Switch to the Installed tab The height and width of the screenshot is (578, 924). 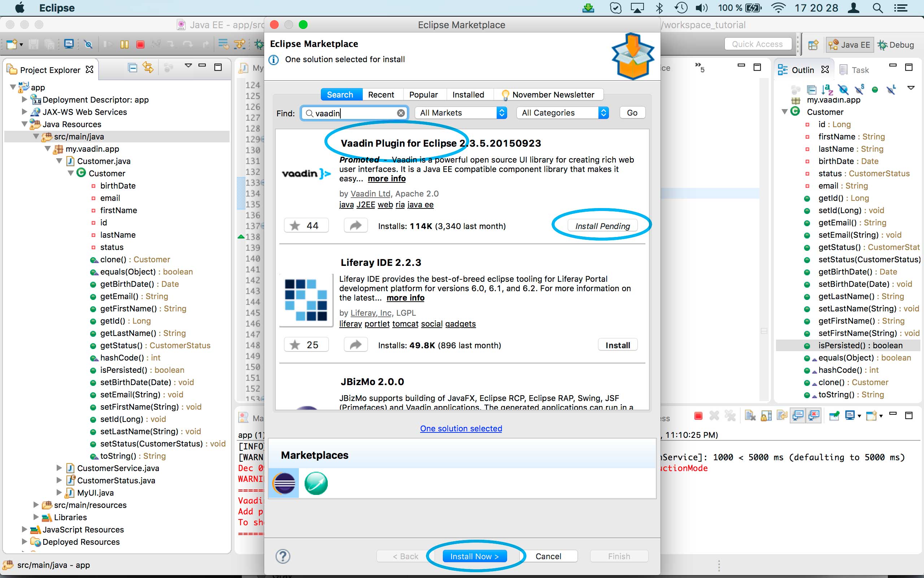(x=468, y=94)
